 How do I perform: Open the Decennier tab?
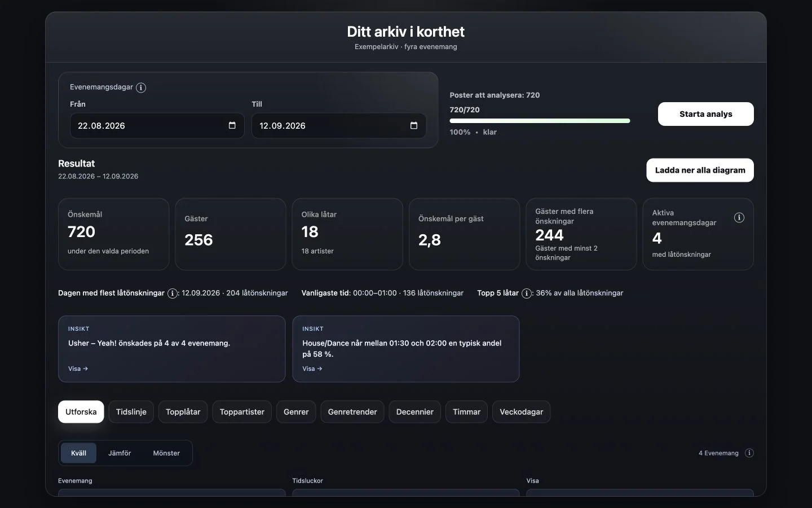(415, 412)
